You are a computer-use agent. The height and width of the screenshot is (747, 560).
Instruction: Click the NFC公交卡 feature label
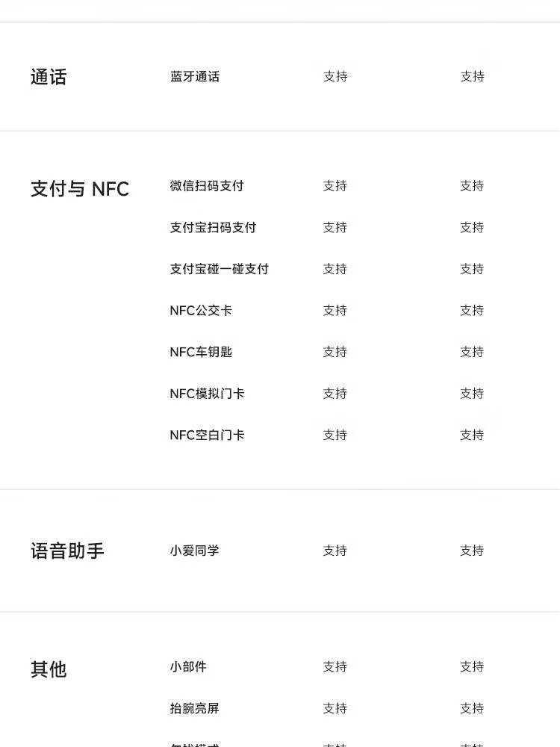tap(201, 310)
